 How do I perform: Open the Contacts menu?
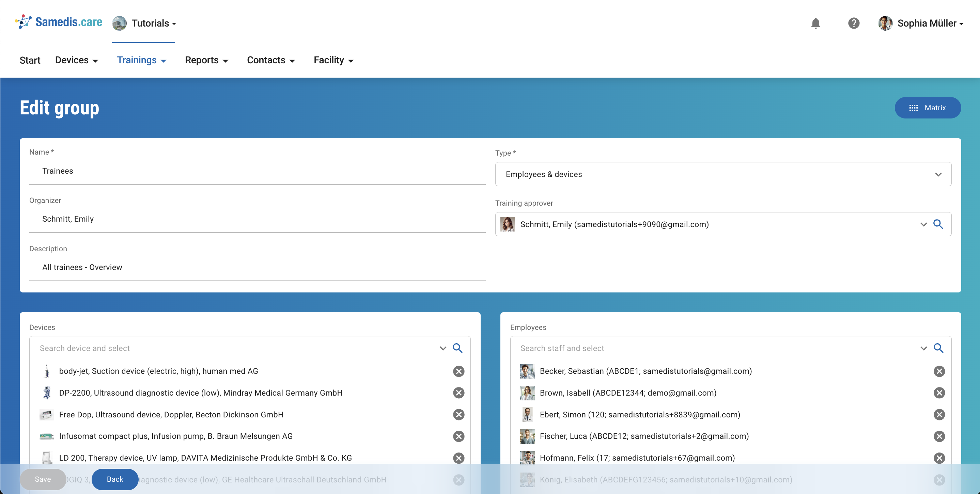click(x=271, y=60)
